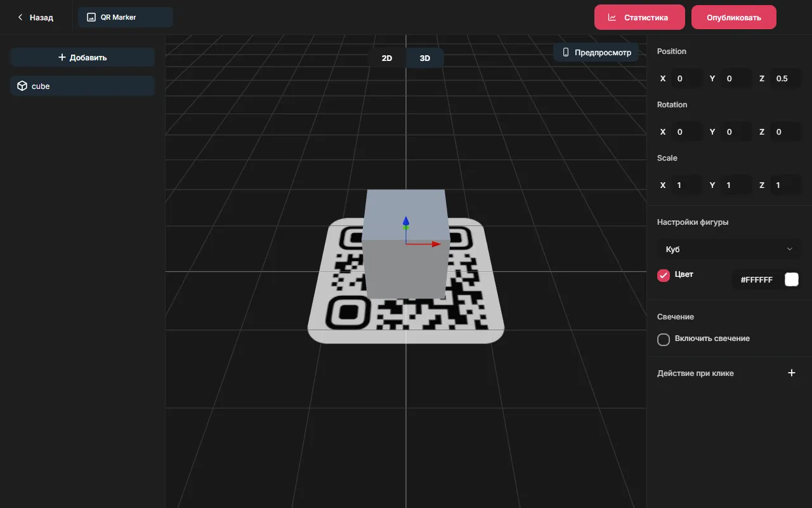This screenshot has height=508, width=812.
Task: Select the cube item in object list
Action: 82,86
